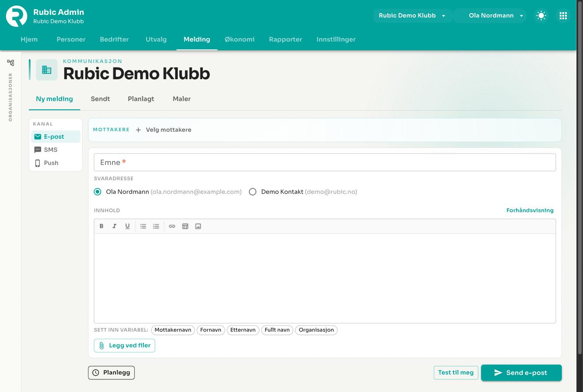Open the Forhåndsvisning preview link
583x392 pixels.
click(x=530, y=210)
